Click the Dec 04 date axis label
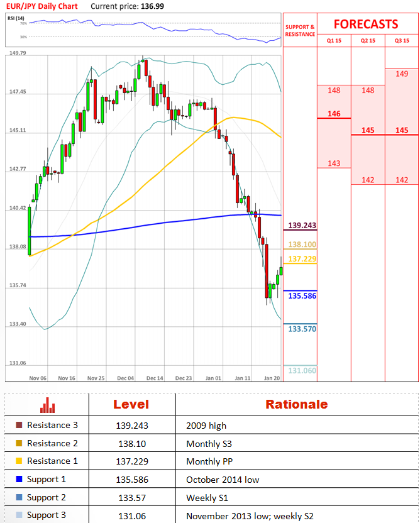420x523 pixels. click(x=125, y=378)
